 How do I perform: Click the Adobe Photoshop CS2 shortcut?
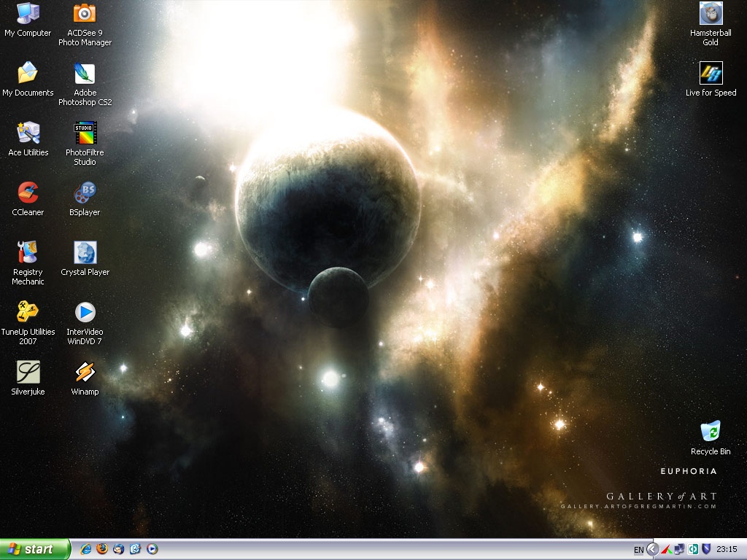[x=85, y=73]
